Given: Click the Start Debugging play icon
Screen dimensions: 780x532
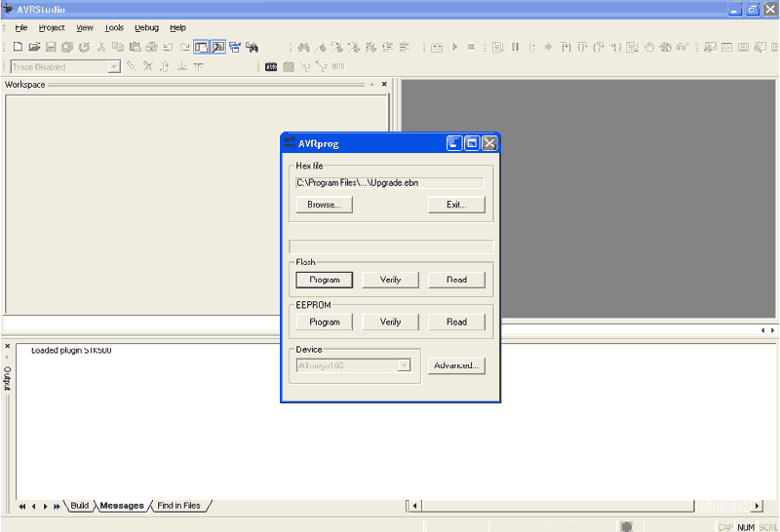Looking at the screenshot, I should pos(454,47).
